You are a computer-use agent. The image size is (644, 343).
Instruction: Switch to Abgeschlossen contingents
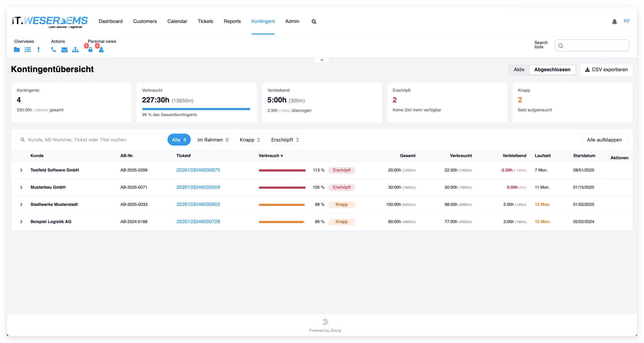pos(552,70)
